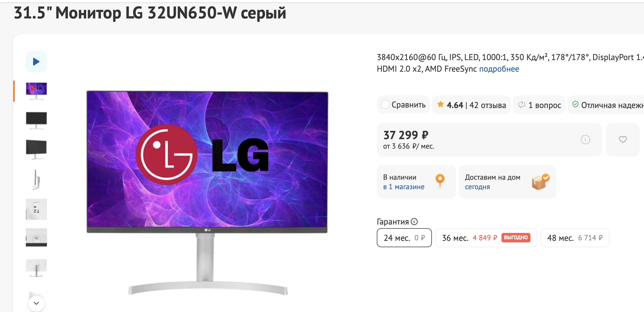Select the 48 мес. warranty option

click(575, 238)
